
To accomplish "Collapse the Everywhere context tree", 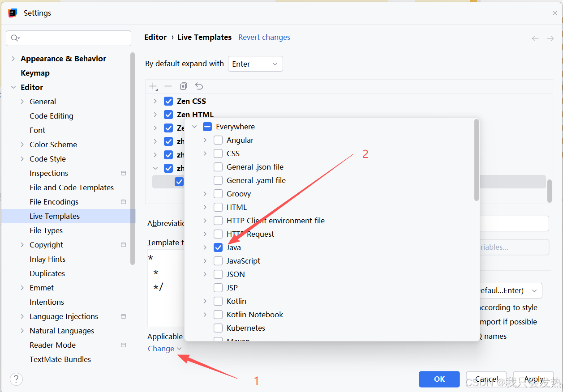I will 194,127.
